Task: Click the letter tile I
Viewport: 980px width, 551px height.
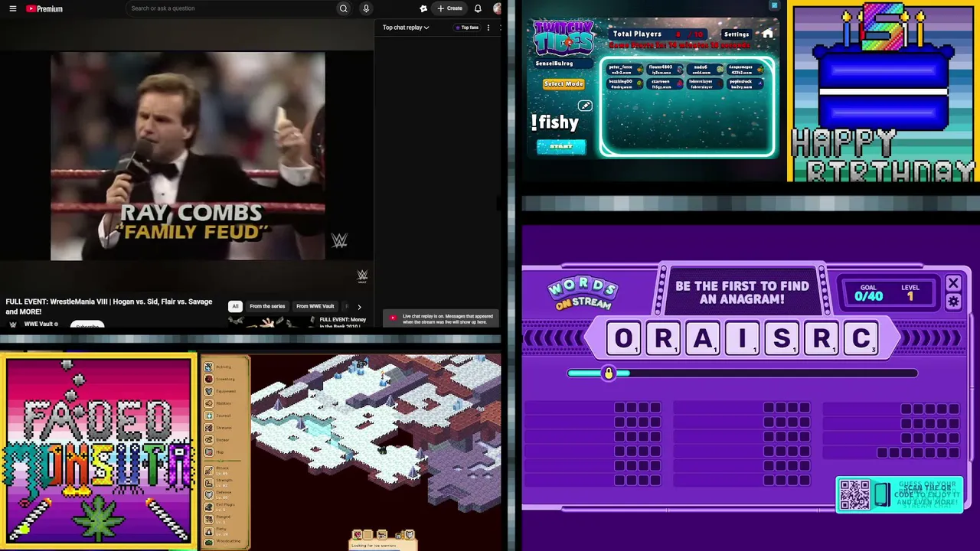Action: click(742, 339)
